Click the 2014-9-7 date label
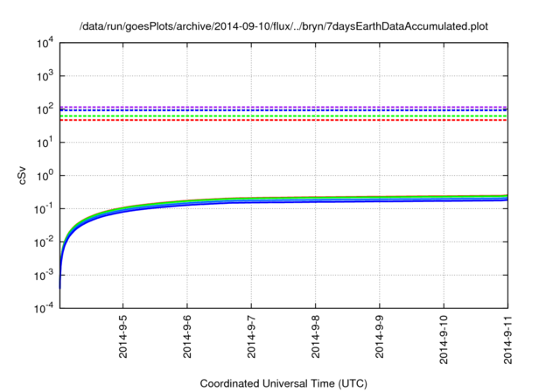The width and height of the screenshot is (560, 392). (251, 337)
